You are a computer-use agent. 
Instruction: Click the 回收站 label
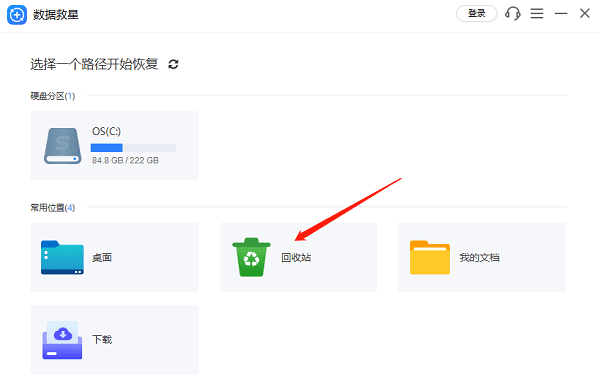pos(296,258)
